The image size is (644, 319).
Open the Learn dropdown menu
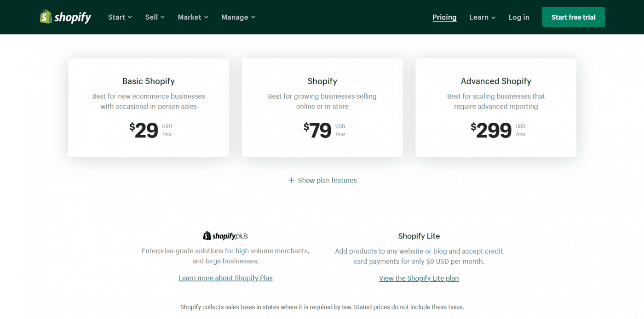pos(483,17)
